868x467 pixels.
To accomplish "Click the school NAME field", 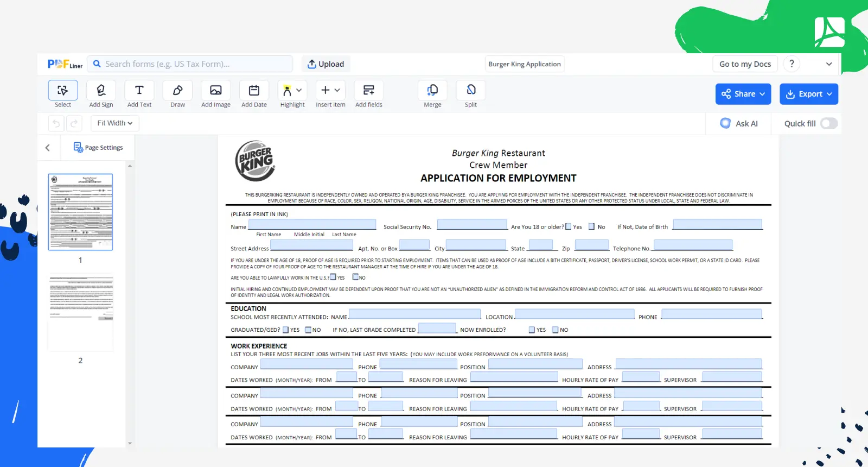I will [x=414, y=314].
